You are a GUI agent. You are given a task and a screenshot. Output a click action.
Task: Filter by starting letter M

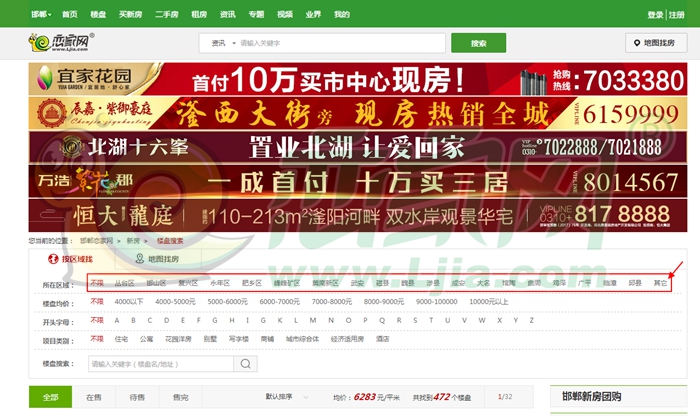313,320
